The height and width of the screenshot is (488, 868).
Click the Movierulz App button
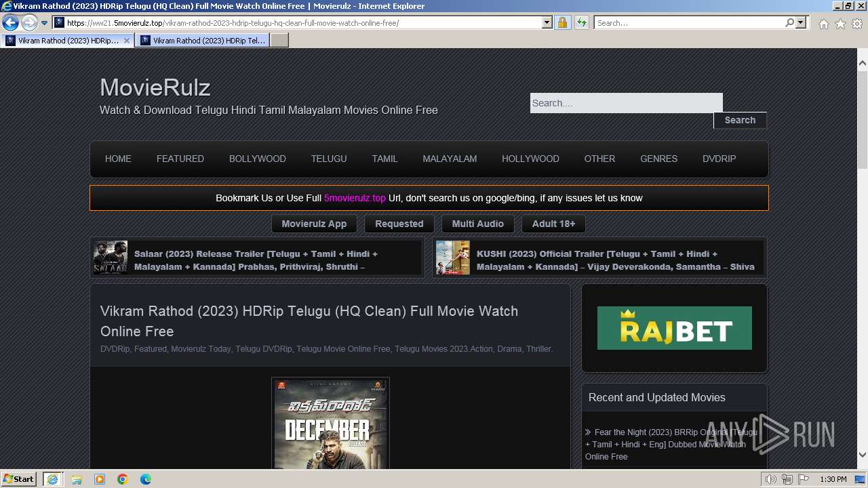[x=314, y=224]
